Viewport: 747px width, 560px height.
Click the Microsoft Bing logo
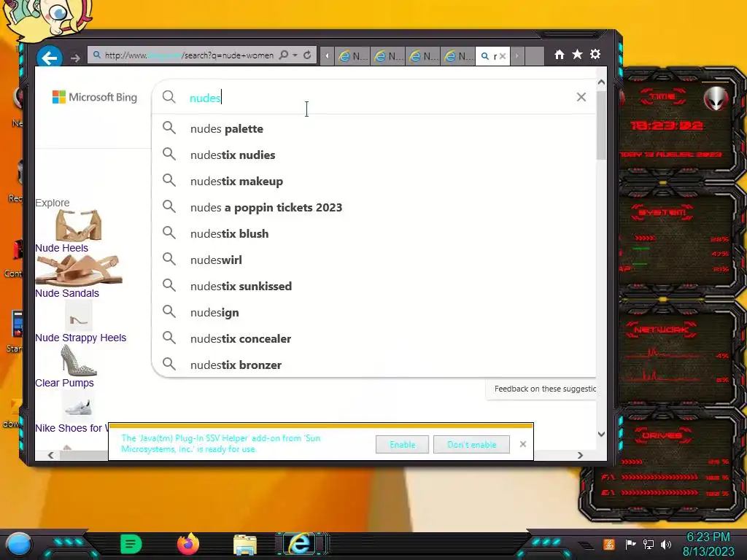(95, 97)
